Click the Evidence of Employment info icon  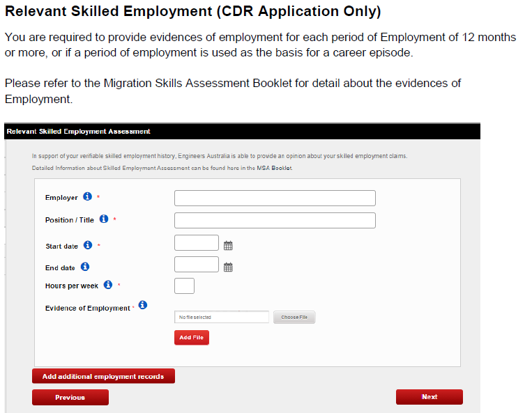click(x=143, y=305)
